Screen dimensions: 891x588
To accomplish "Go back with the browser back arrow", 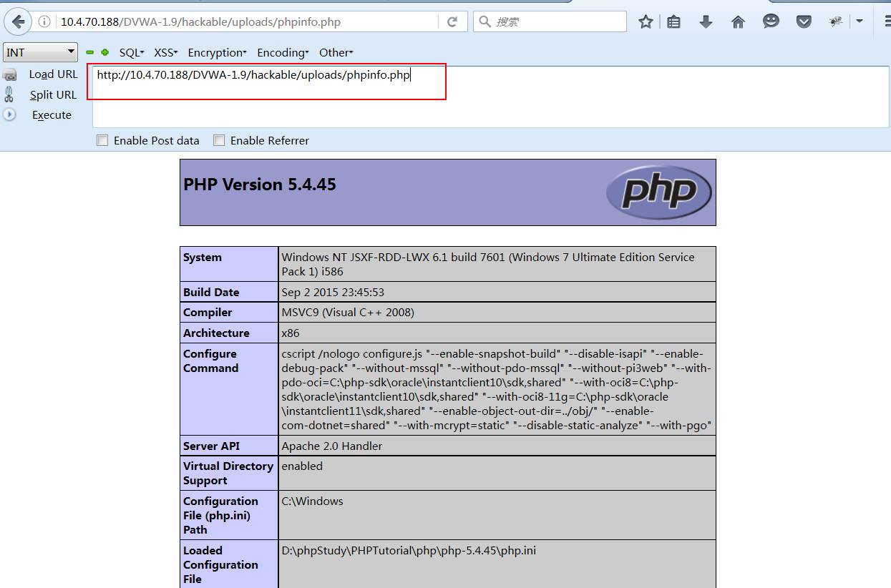I will (x=17, y=21).
